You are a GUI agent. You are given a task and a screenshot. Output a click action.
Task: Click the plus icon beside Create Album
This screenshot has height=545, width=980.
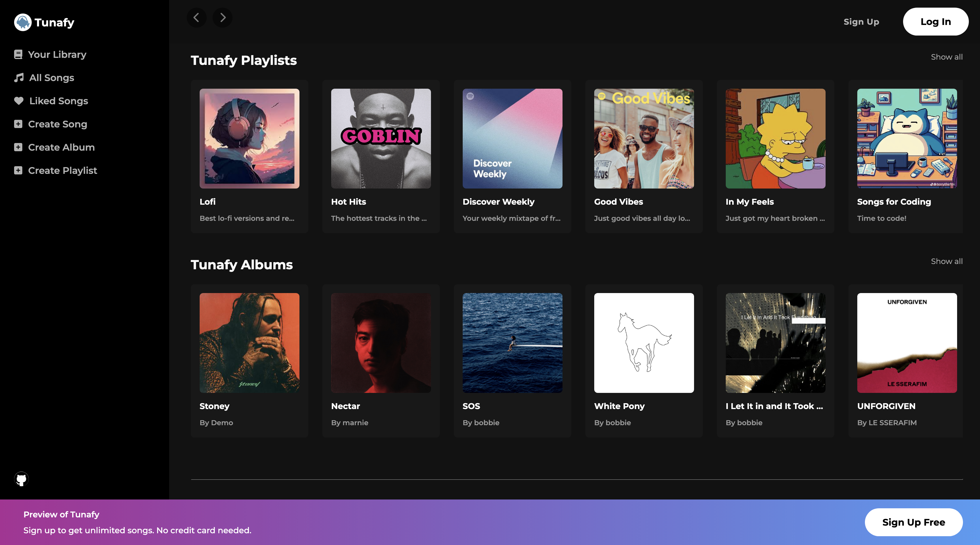(18, 147)
